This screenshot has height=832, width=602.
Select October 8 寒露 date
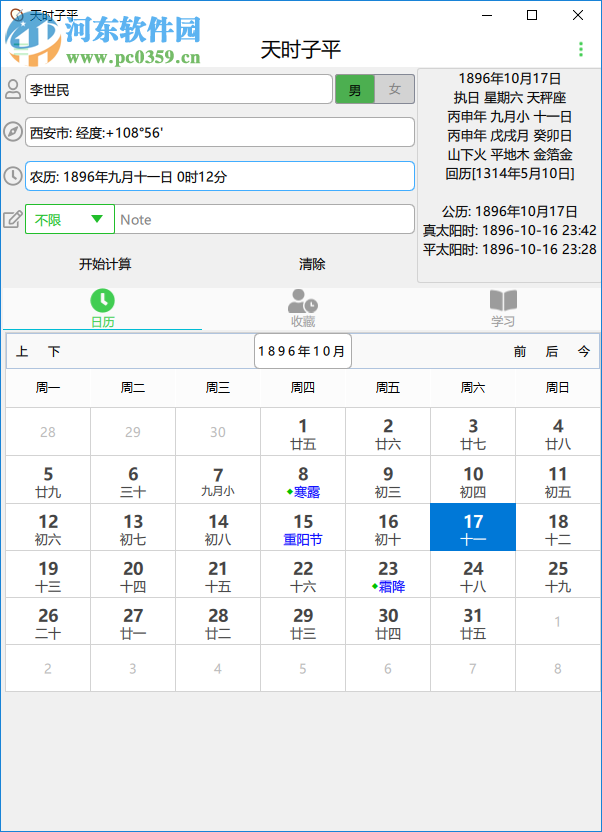tap(303, 480)
